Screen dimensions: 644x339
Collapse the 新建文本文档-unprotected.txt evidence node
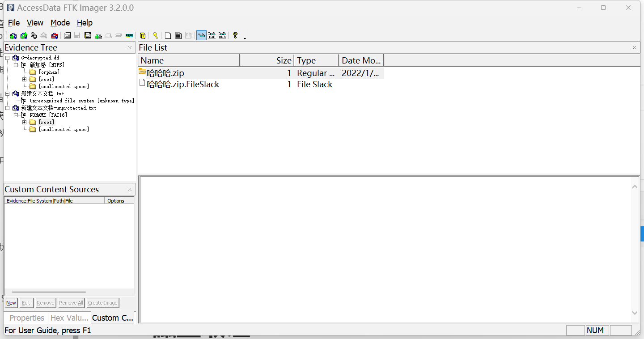pos(8,108)
